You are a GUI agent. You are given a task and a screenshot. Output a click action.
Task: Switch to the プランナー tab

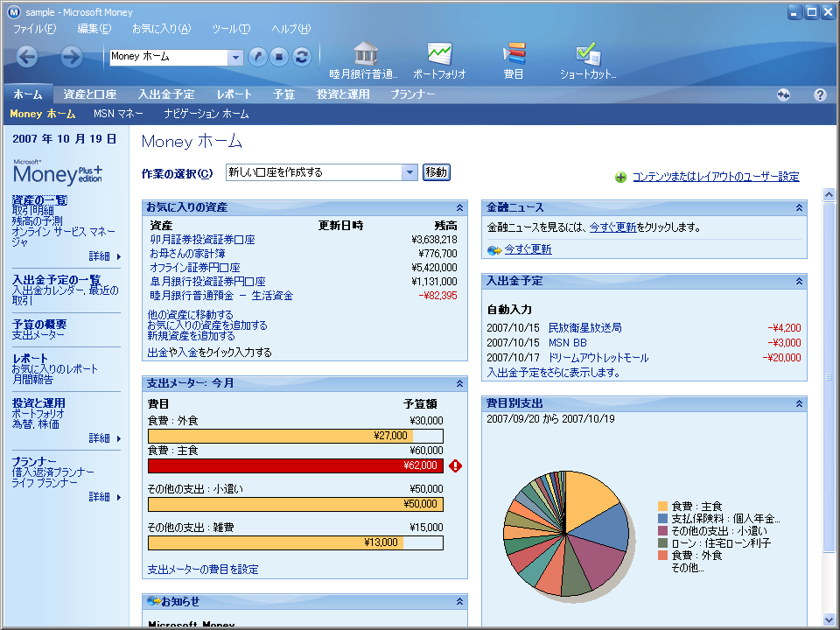click(x=412, y=94)
